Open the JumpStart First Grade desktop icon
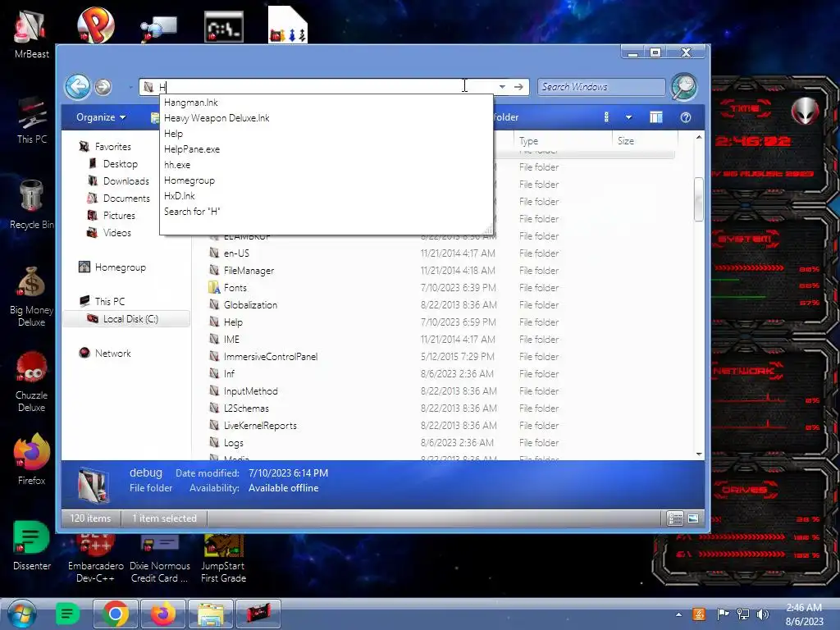Screen dimensions: 840x630 point(223,559)
